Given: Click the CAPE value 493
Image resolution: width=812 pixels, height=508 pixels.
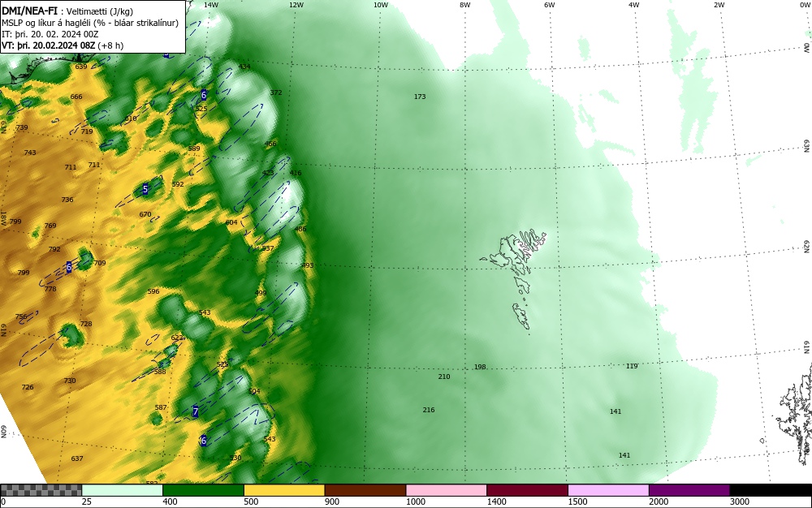Looking at the screenshot, I should click(308, 265).
